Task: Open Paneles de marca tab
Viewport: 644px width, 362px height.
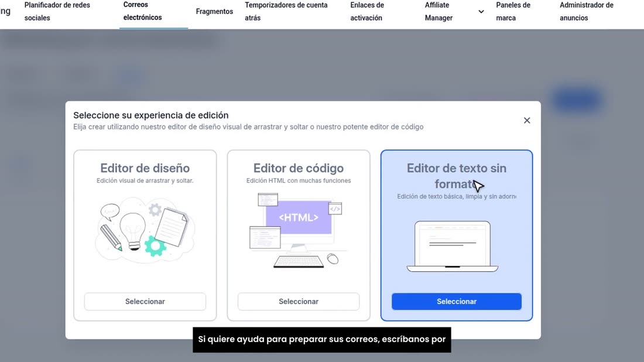Action: [x=513, y=12]
